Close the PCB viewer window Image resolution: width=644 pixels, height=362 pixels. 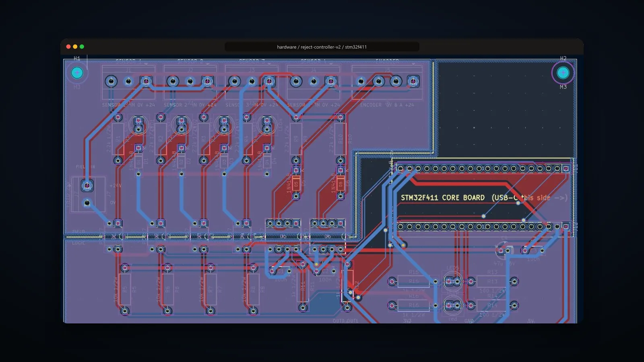coord(68,47)
